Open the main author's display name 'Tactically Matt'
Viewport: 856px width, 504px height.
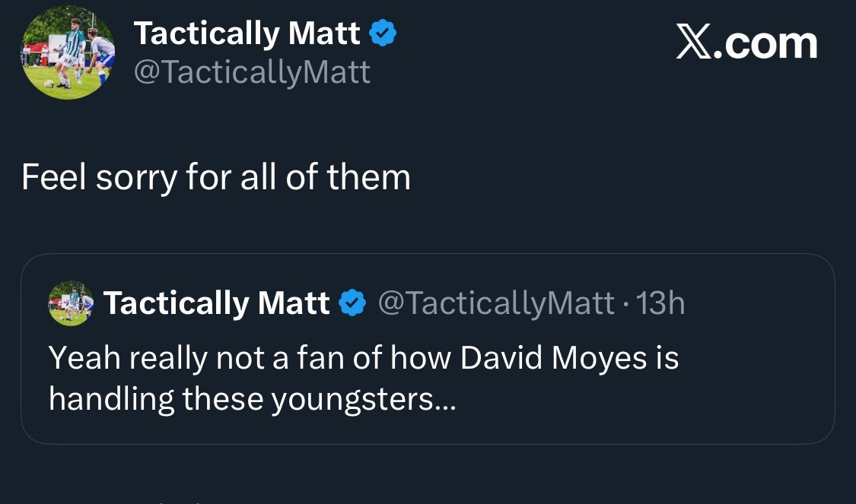point(247,34)
